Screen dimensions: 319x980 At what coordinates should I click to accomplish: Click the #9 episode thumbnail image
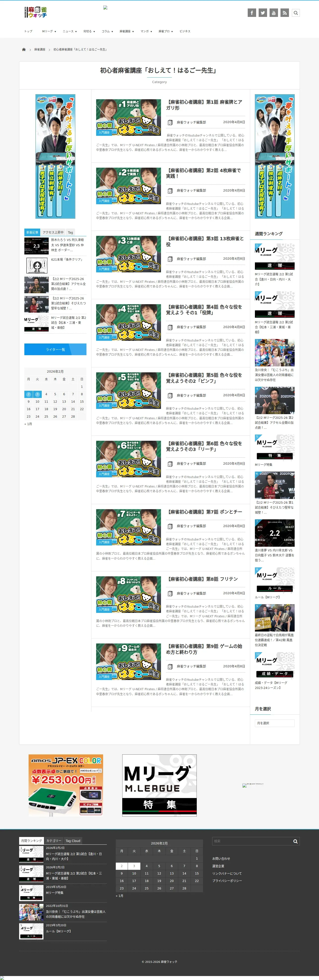128,662
